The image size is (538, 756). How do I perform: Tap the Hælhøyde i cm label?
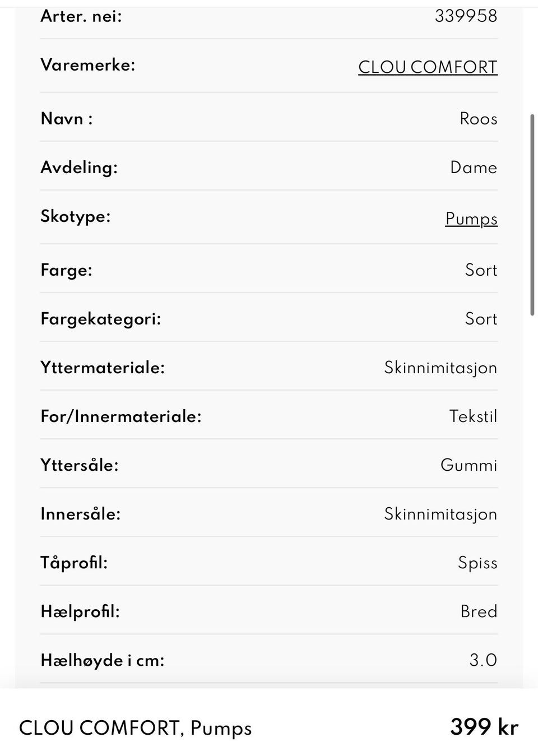point(103,660)
